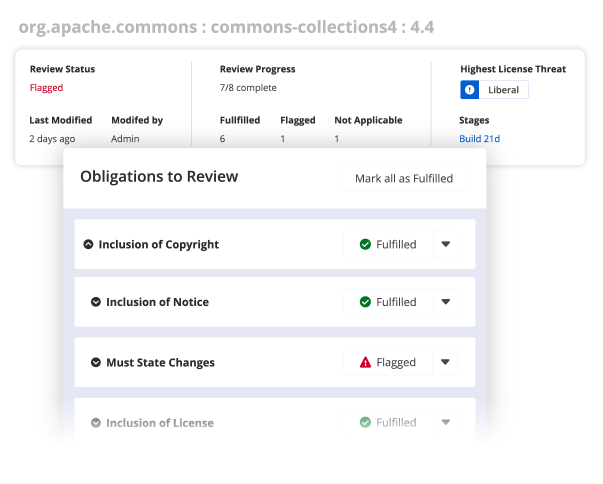Collapse the Inclusion of Copyright chevron icon
The width and height of the screenshot is (603, 484).
coord(88,244)
